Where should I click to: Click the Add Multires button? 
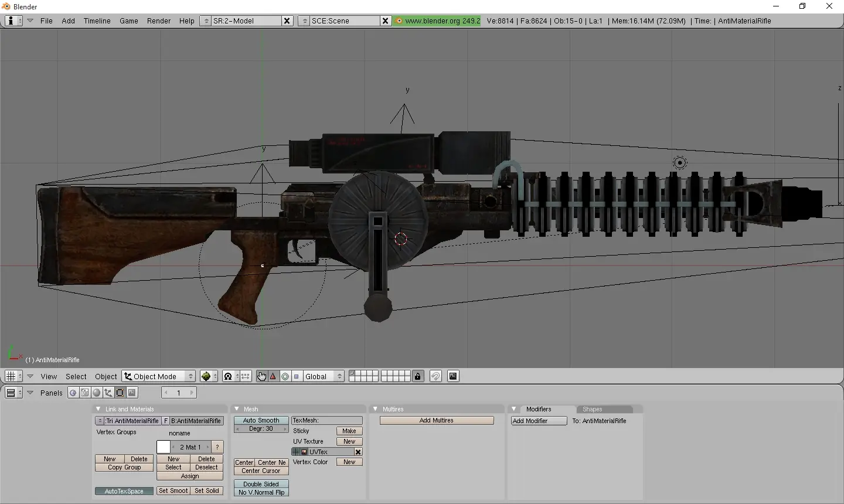pyautogui.click(x=437, y=420)
